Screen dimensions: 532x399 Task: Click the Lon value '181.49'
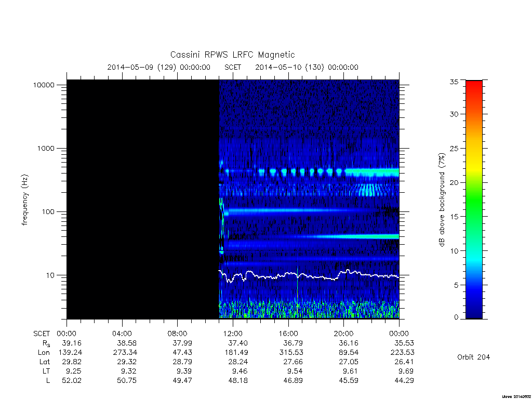click(x=236, y=353)
